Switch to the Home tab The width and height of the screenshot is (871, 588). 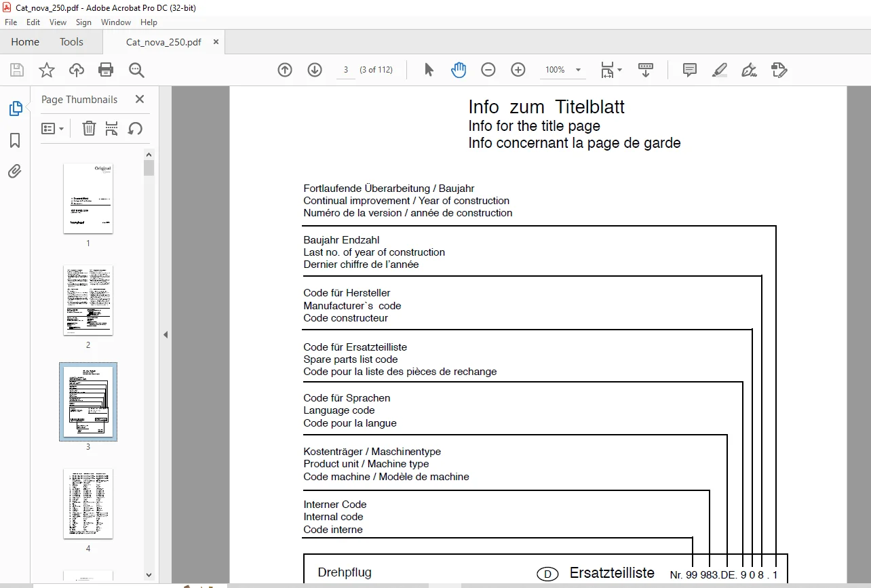pos(25,42)
